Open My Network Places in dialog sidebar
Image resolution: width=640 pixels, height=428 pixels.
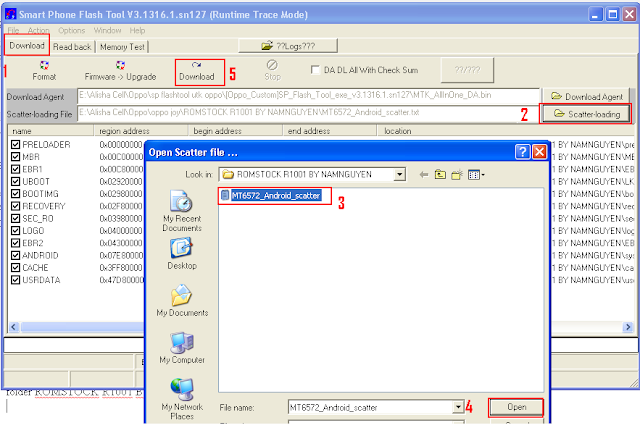click(x=182, y=399)
